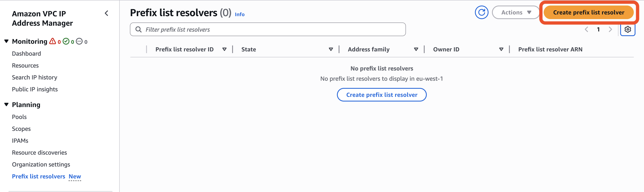The width and height of the screenshot is (644, 192).
Task: Click the refresh icon button
Action: point(481,13)
